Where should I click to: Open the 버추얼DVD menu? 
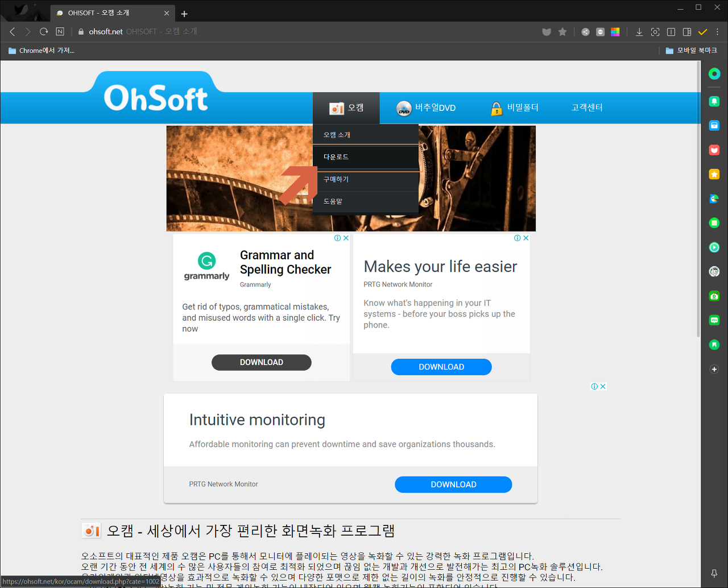(426, 108)
